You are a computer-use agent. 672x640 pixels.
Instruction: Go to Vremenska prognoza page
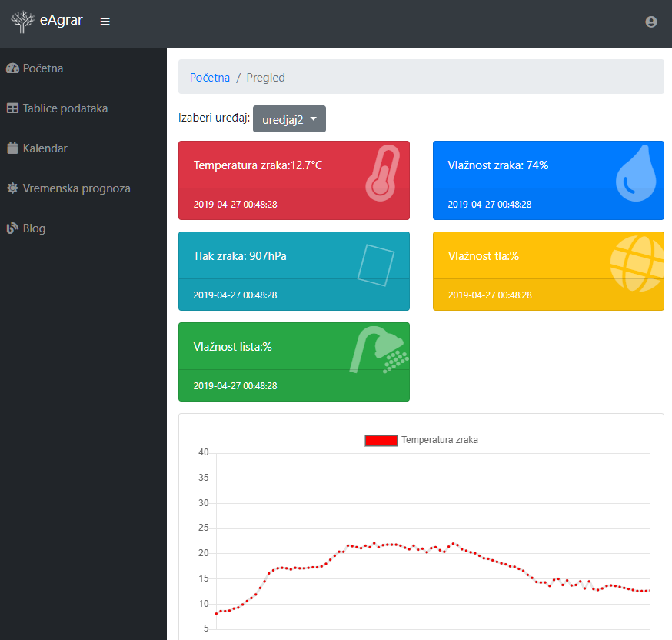pos(76,188)
